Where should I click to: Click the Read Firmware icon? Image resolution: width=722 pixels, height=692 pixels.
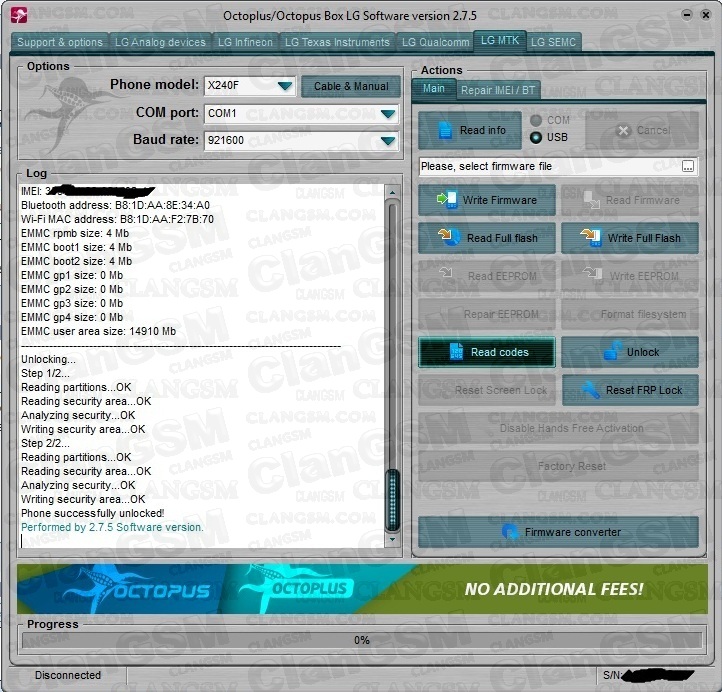[591, 199]
